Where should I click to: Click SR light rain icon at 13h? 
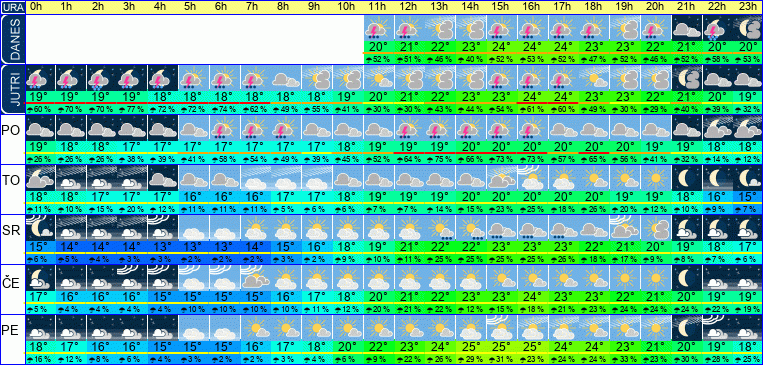point(439,228)
